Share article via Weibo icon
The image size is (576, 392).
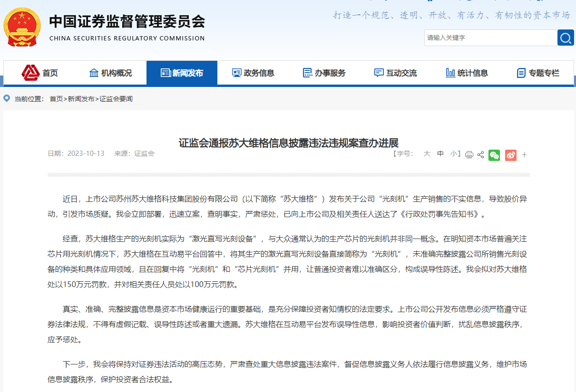(511, 155)
